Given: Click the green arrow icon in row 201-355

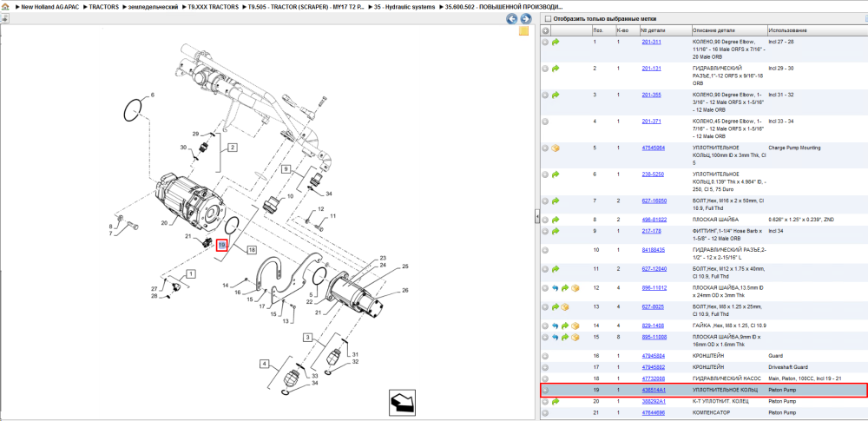Looking at the screenshot, I should [556, 95].
